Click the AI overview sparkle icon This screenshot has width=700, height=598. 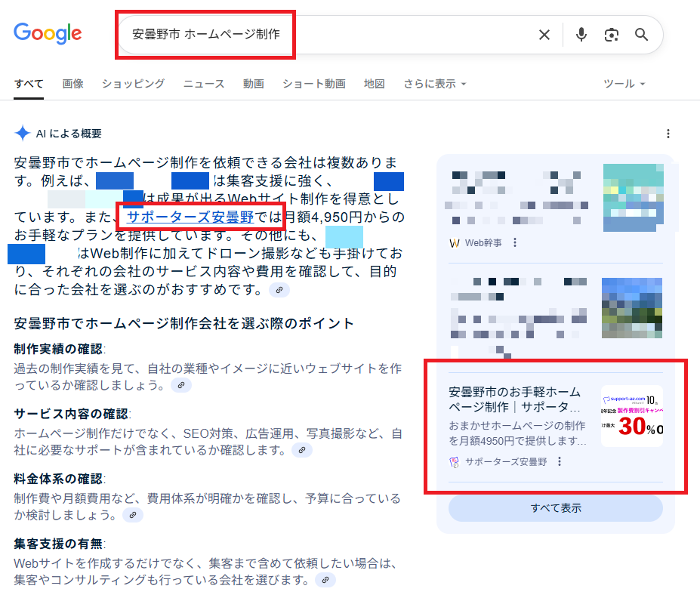[x=23, y=134]
